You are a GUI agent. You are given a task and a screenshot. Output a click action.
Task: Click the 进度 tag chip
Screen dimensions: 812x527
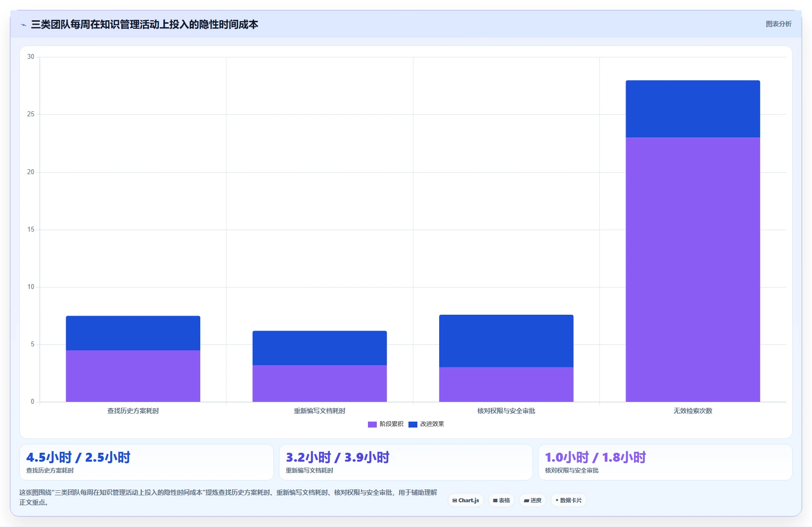533,500
